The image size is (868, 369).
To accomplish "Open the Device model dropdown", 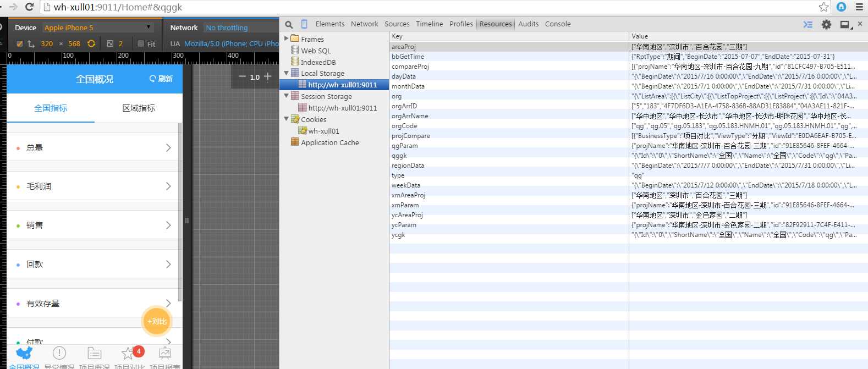I will [97, 27].
